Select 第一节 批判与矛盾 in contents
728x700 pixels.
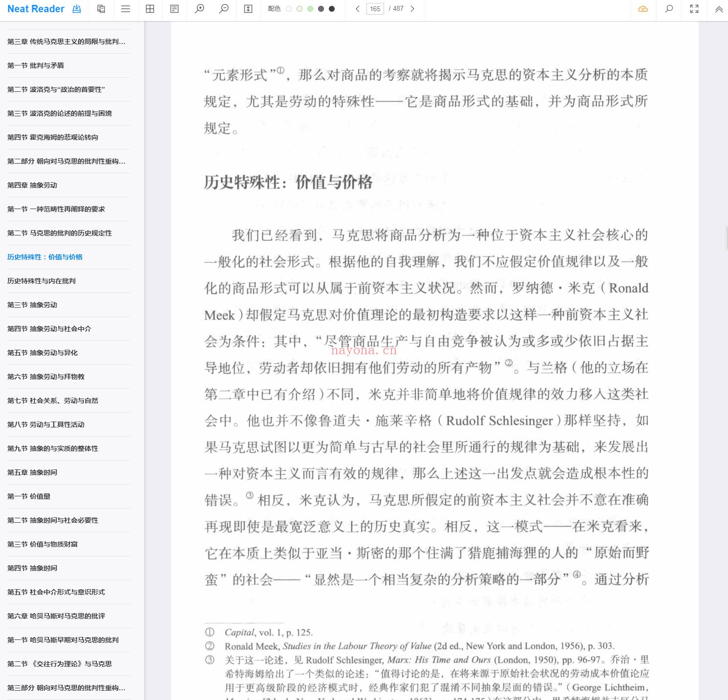click(x=36, y=65)
